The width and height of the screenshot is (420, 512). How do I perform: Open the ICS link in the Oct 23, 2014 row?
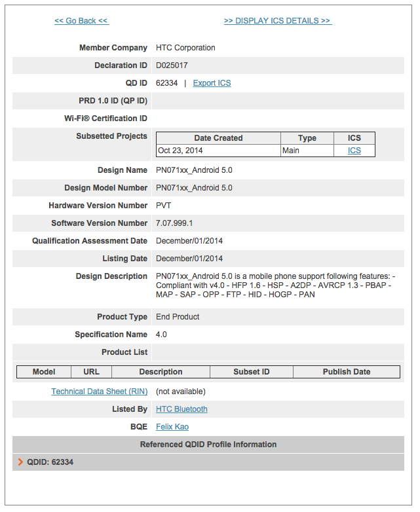pos(354,151)
